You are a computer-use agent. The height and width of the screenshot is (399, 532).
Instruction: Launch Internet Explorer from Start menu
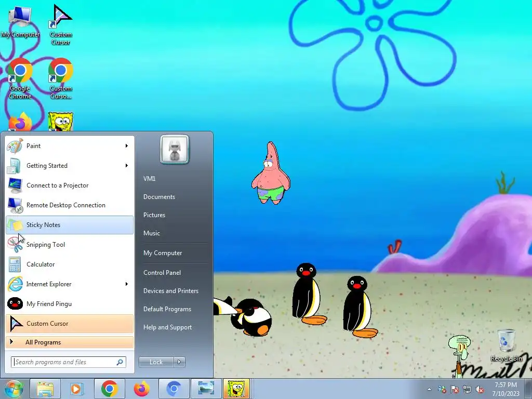(70, 284)
